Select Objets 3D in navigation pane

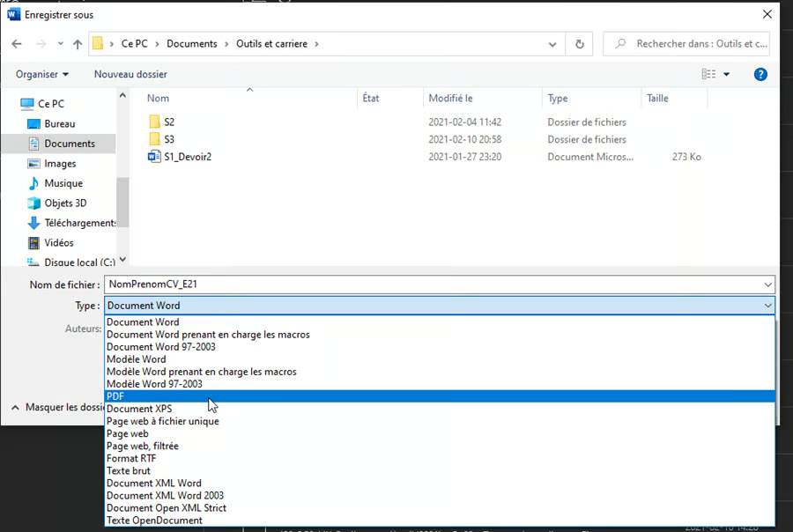(65, 203)
